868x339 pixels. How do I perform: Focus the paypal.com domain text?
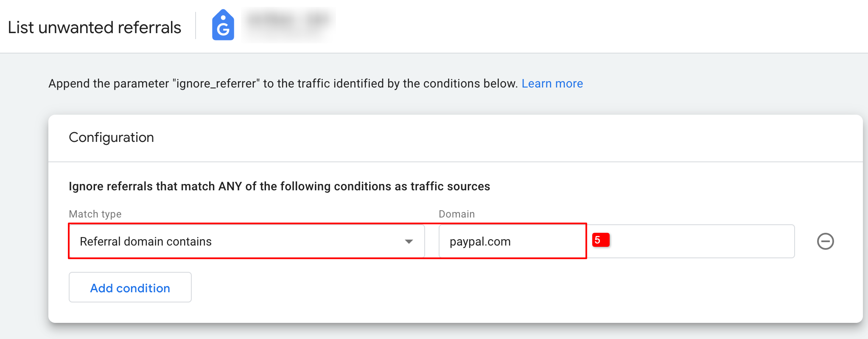pos(480,241)
